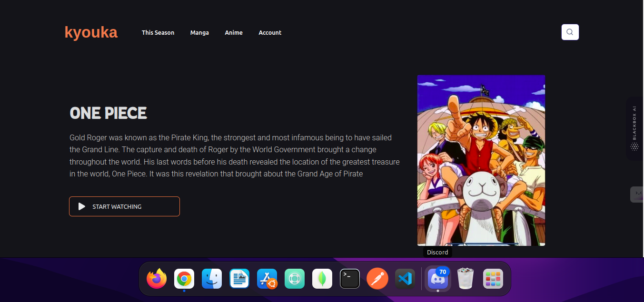
Task: Open the Account nav link
Action: tap(270, 33)
